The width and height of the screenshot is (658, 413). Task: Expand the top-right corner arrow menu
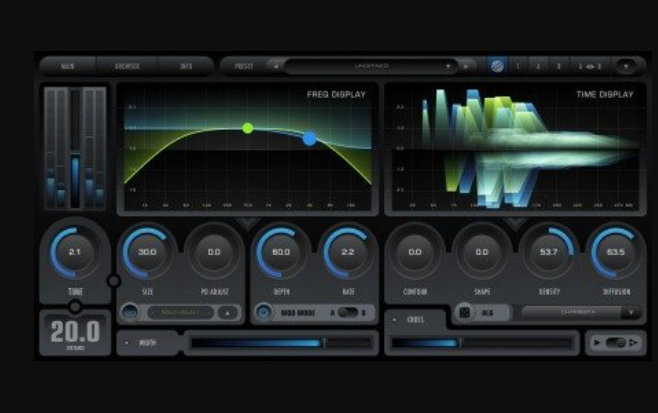[x=627, y=66]
